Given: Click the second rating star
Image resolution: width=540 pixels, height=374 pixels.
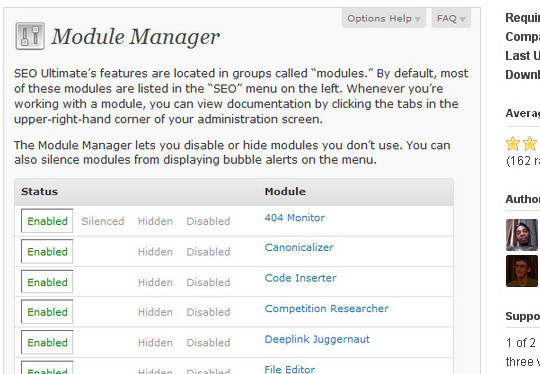Looking at the screenshot, I should point(530,144).
